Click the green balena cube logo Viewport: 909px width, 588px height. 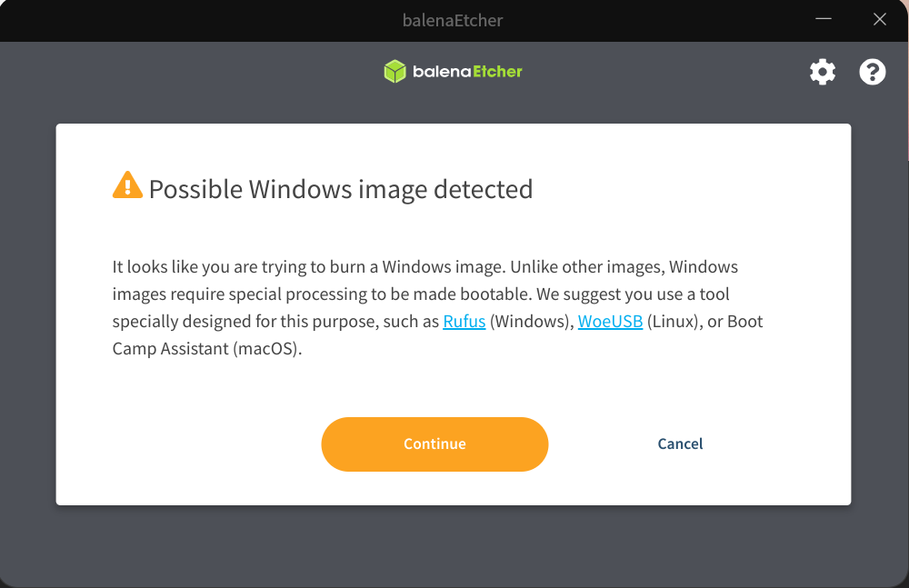[x=395, y=71]
